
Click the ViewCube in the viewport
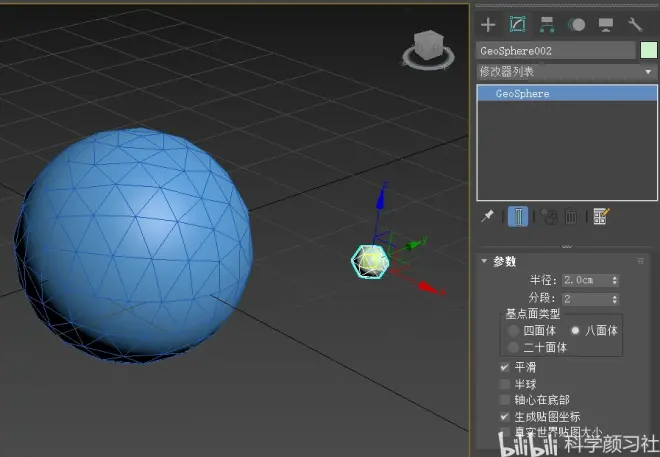pos(428,45)
